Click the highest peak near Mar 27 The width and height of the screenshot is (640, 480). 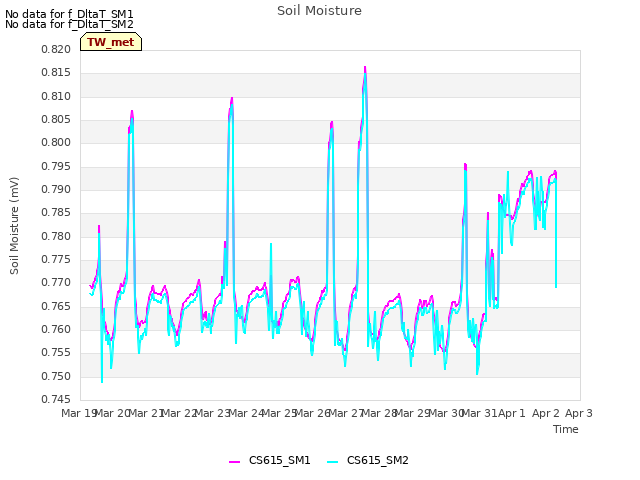coord(365,67)
